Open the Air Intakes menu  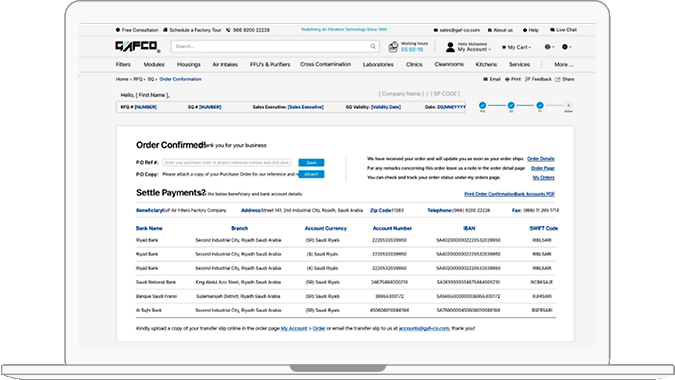pyautogui.click(x=225, y=65)
